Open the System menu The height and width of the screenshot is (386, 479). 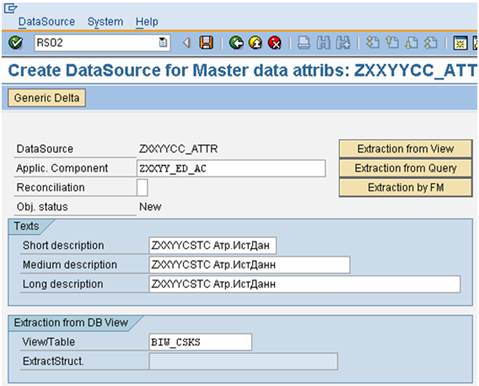pos(105,22)
